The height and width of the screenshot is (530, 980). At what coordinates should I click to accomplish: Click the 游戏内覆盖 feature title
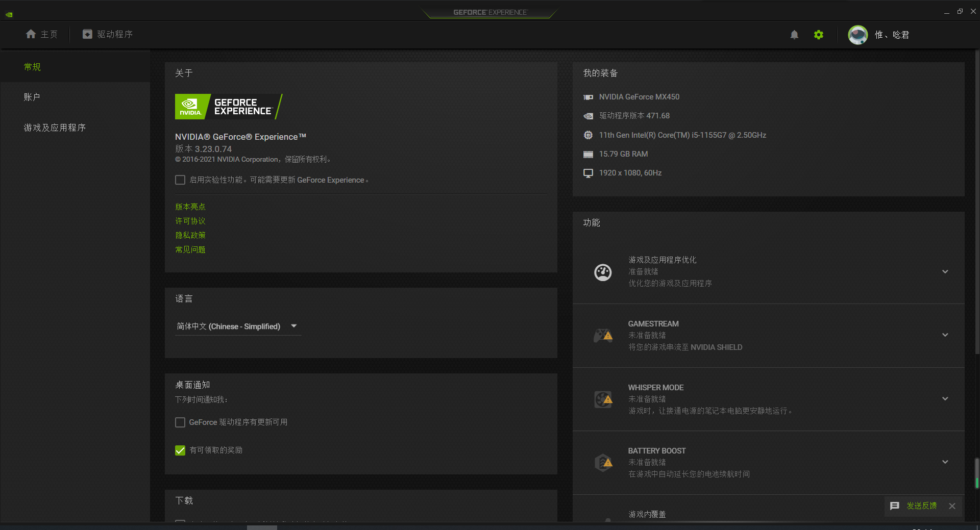(x=647, y=514)
